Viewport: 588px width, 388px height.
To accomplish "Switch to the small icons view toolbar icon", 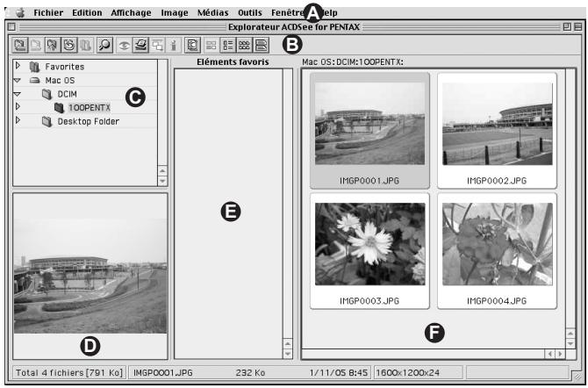I will click(245, 45).
